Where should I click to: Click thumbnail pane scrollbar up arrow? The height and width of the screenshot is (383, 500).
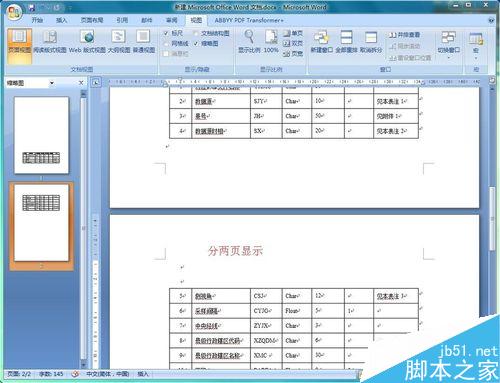pos(83,94)
